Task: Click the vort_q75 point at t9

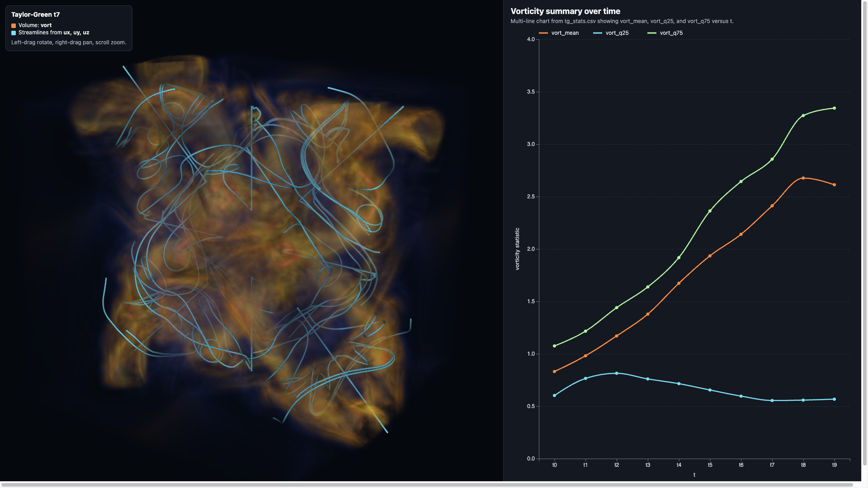Action: (834, 108)
